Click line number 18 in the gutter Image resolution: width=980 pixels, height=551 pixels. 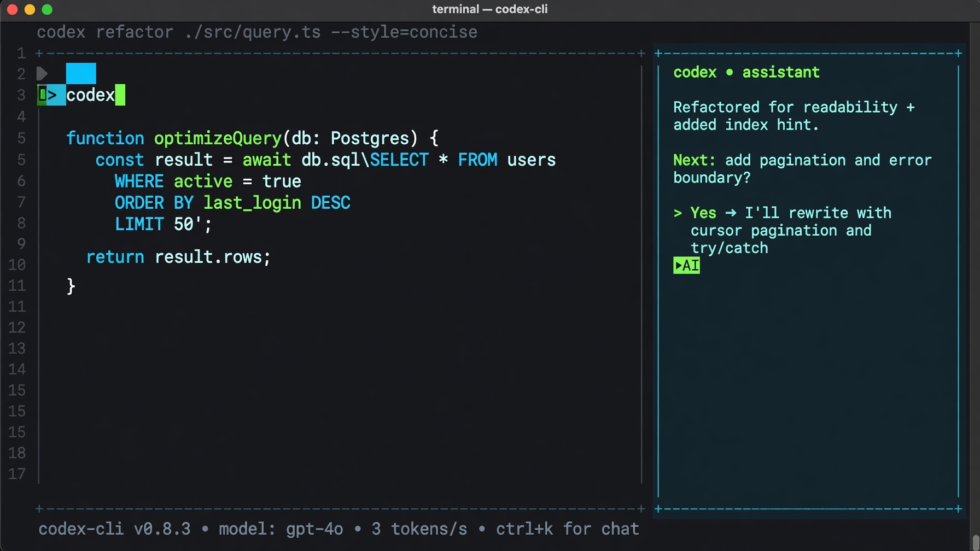point(17,453)
